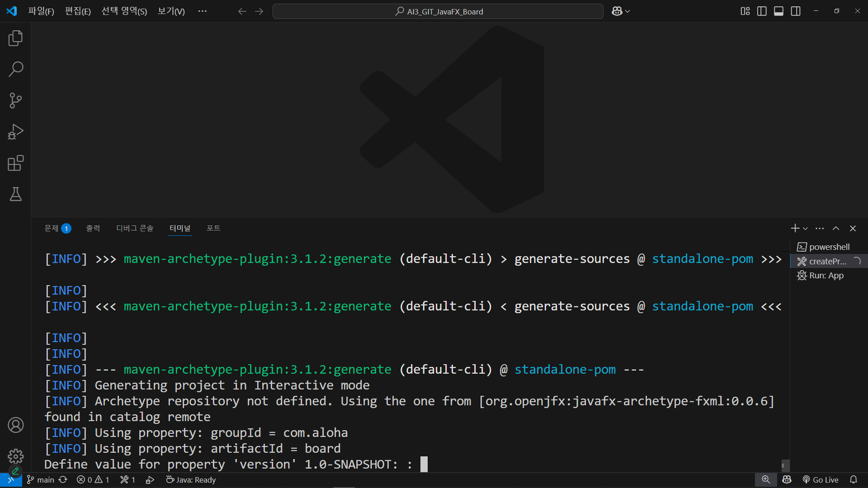
Task: Open the View menu (보기)
Action: pos(171,11)
